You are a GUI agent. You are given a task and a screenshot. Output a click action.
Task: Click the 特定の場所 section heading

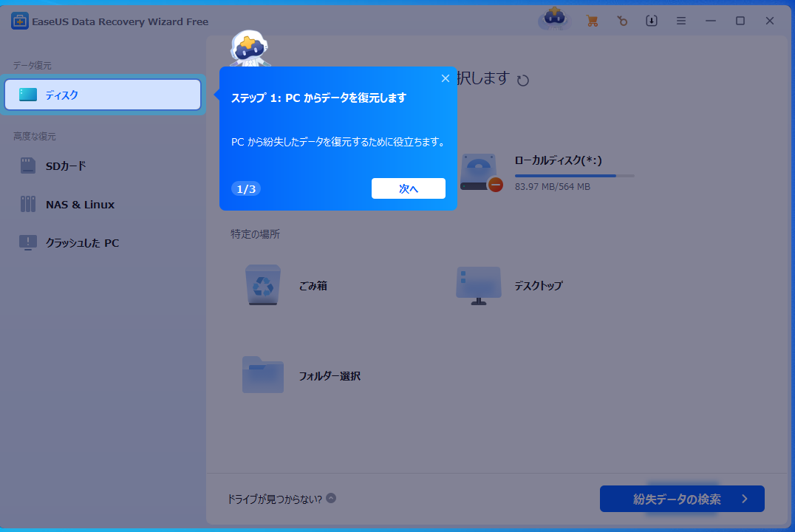point(255,233)
